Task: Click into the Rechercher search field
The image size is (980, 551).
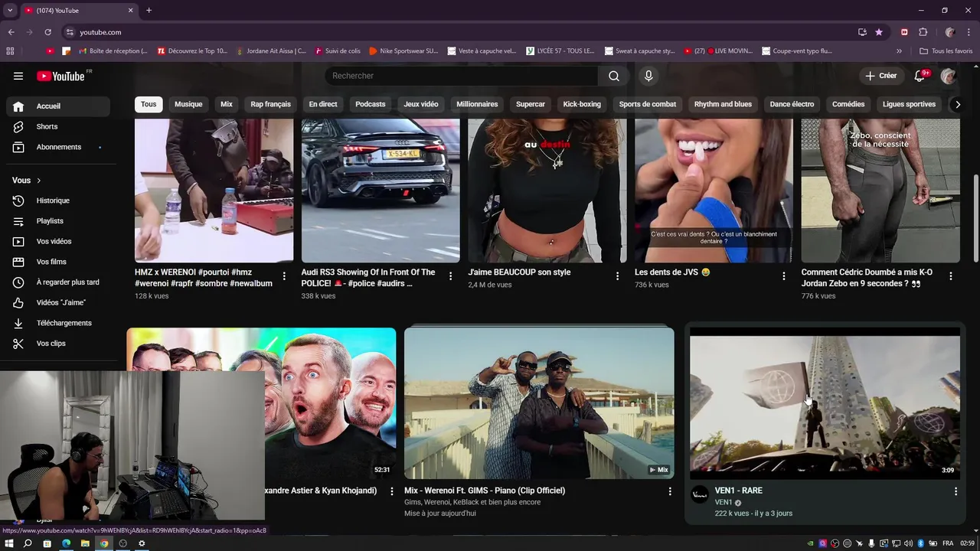Action: tap(462, 76)
